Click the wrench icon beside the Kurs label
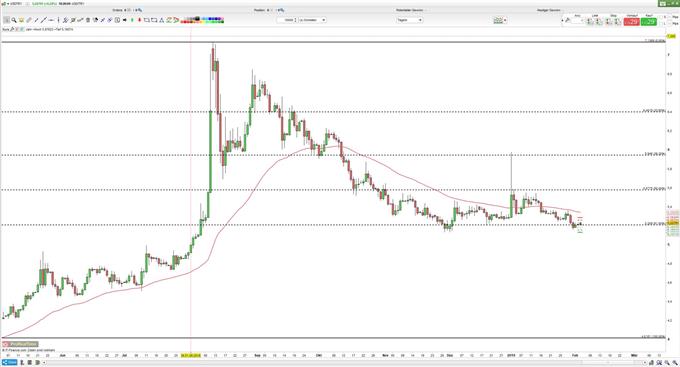The width and height of the screenshot is (680, 367). coord(12,29)
